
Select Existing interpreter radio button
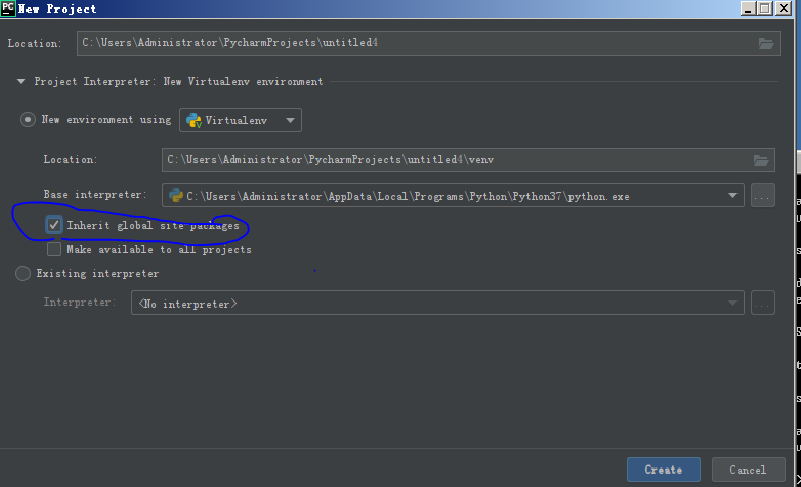coord(23,273)
